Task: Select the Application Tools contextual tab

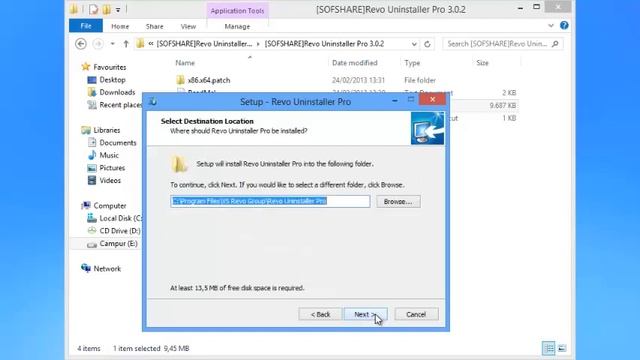Action: [237, 11]
